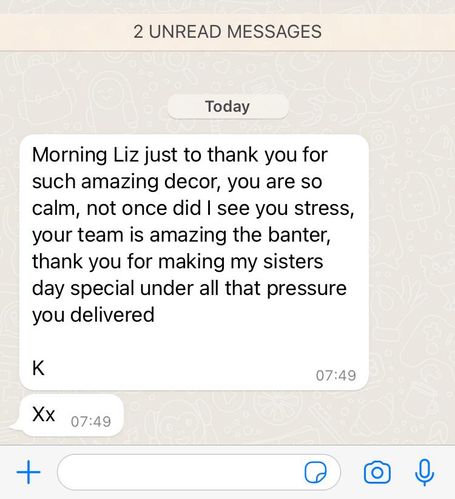The image size is (455, 499).
Task: Tap the line day special under all that pressure
Action: point(189,289)
